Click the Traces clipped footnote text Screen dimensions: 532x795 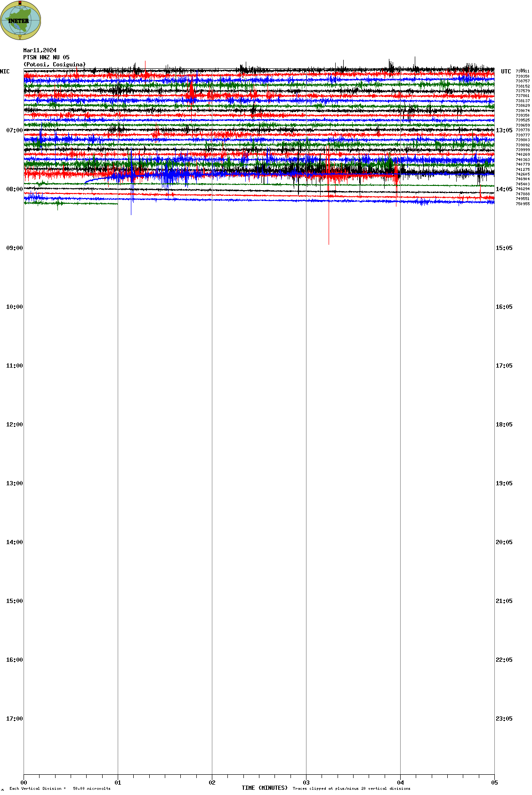pyautogui.click(x=351, y=788)
